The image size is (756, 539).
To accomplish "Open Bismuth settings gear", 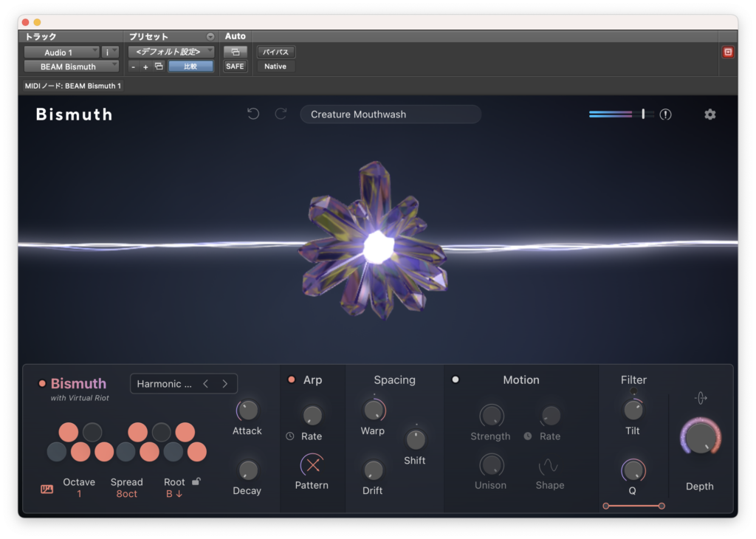I will (709, 114).
